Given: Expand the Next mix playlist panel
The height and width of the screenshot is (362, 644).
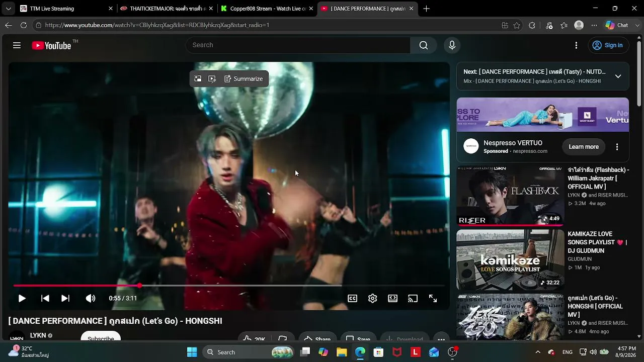Looking at the screenshot, I should point(618,76).
